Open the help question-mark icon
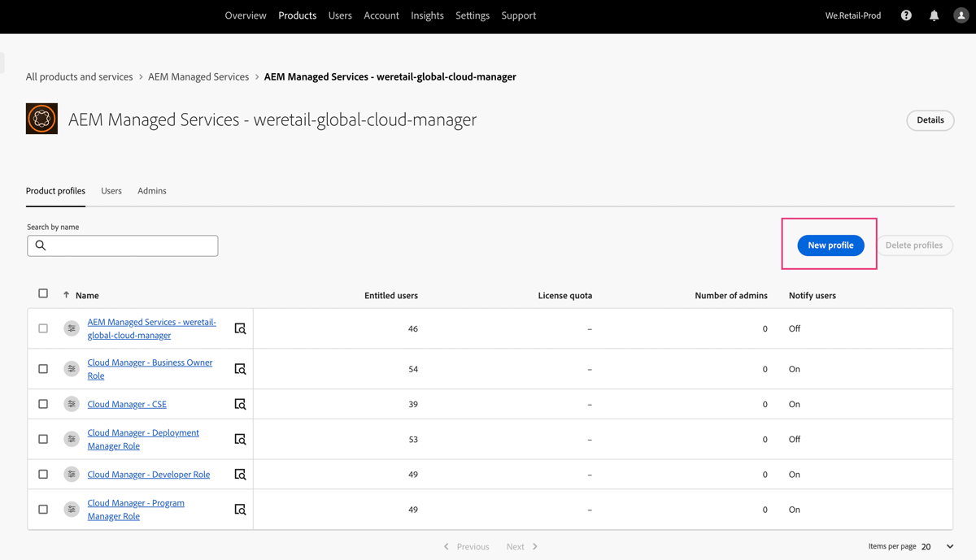 pyautogui.click(x=905, y=15)
